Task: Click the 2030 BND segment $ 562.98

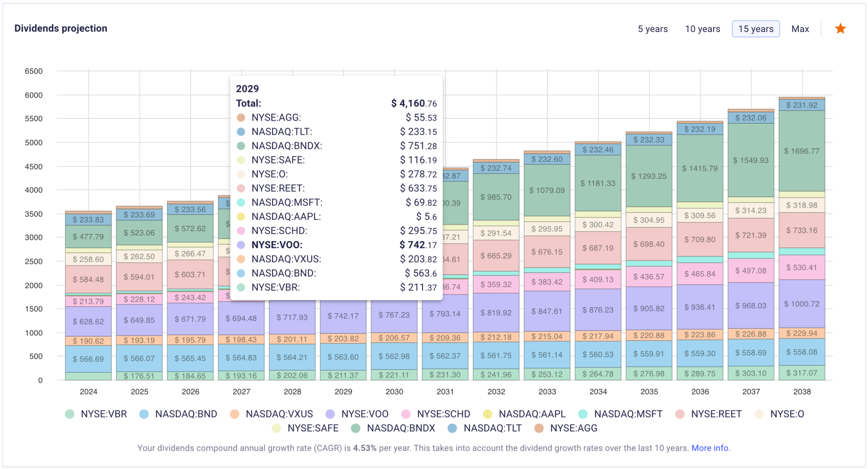Action: [394, 356]
